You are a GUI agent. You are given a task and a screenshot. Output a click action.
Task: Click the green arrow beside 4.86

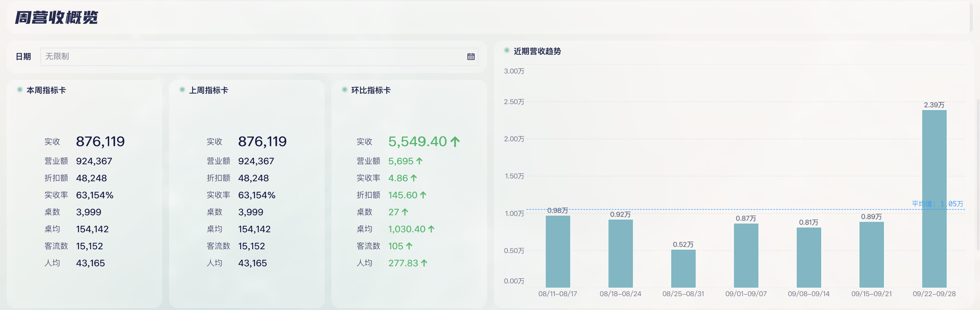coord(414,178)
